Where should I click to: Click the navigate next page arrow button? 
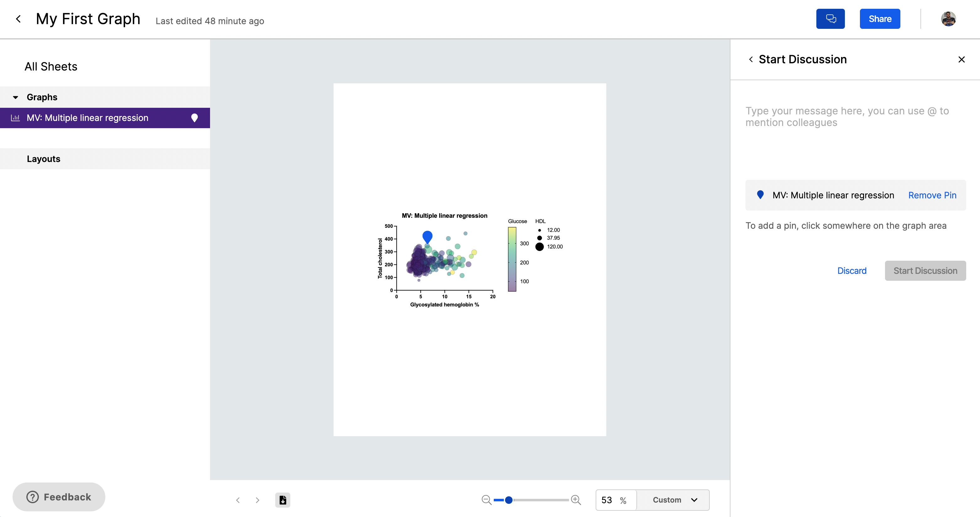pyautogui.click(x=257, y=500)
